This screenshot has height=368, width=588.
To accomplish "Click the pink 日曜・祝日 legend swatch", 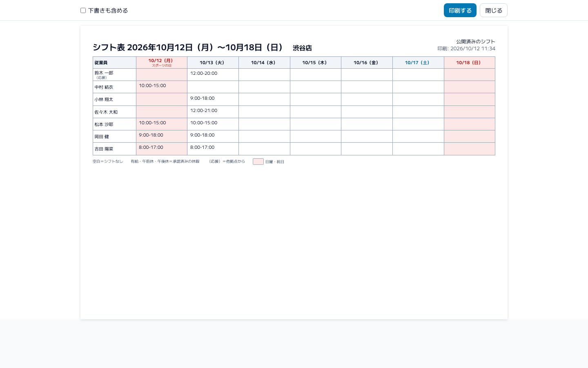I will pos(258,162).
